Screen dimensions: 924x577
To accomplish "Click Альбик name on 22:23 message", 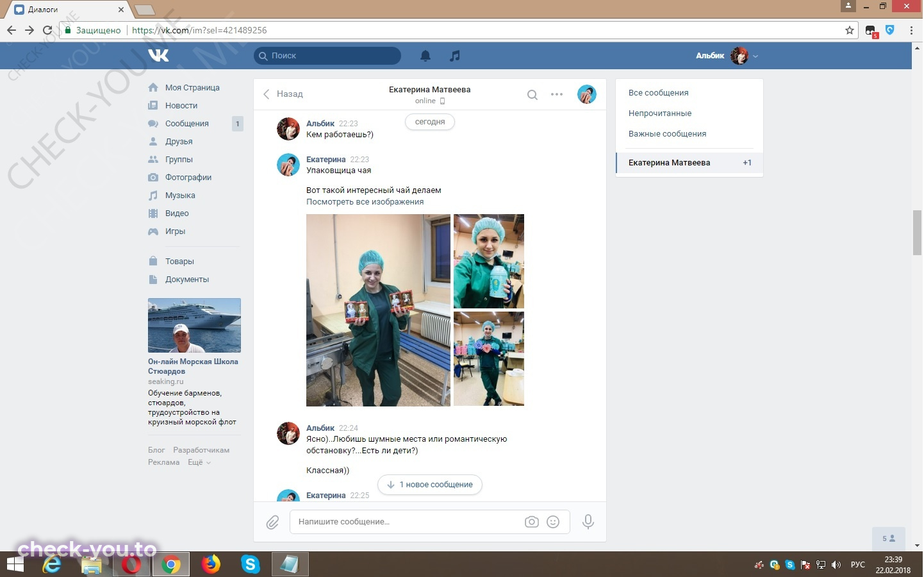I will (x=320, y=124).
